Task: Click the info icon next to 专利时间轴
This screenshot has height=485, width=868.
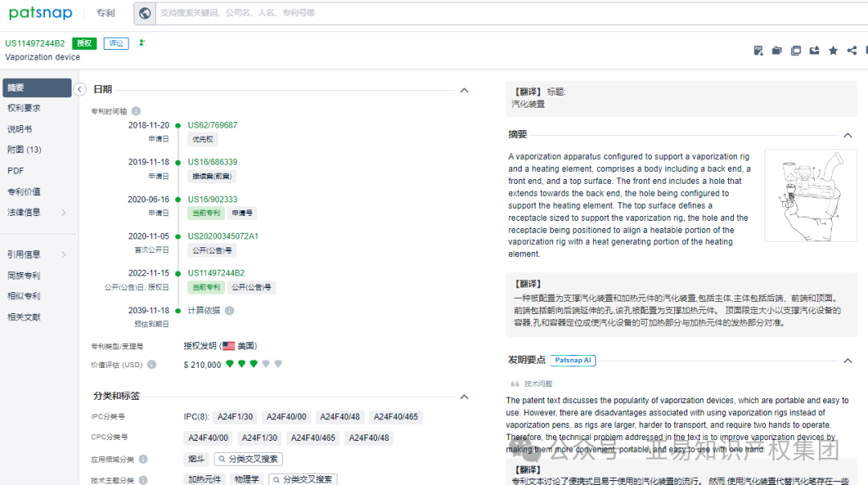Action: [133, 112]
